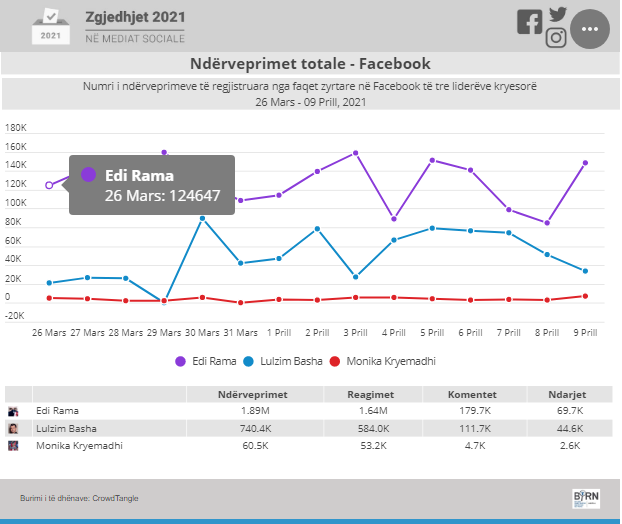The width and height of the screenshot is (622, 524).
Task: Open the three-dots more options button
Action: pos(590,29)
